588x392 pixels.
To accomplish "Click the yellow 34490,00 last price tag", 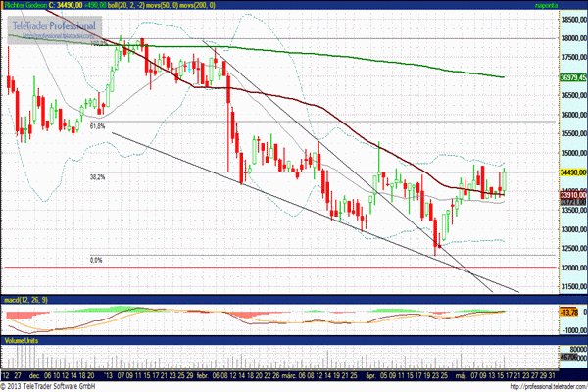I will (x=573, y=172).
